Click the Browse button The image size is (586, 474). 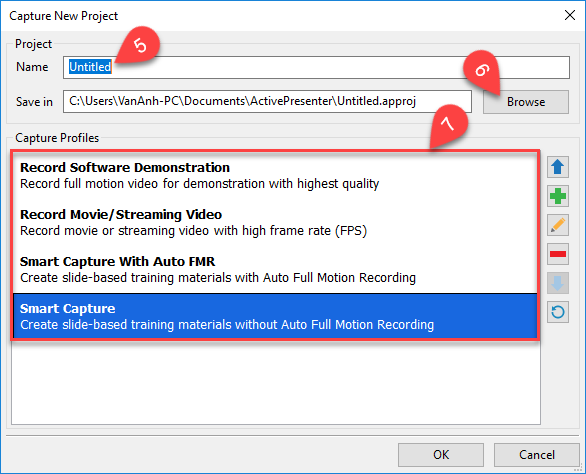pos(526,102)
